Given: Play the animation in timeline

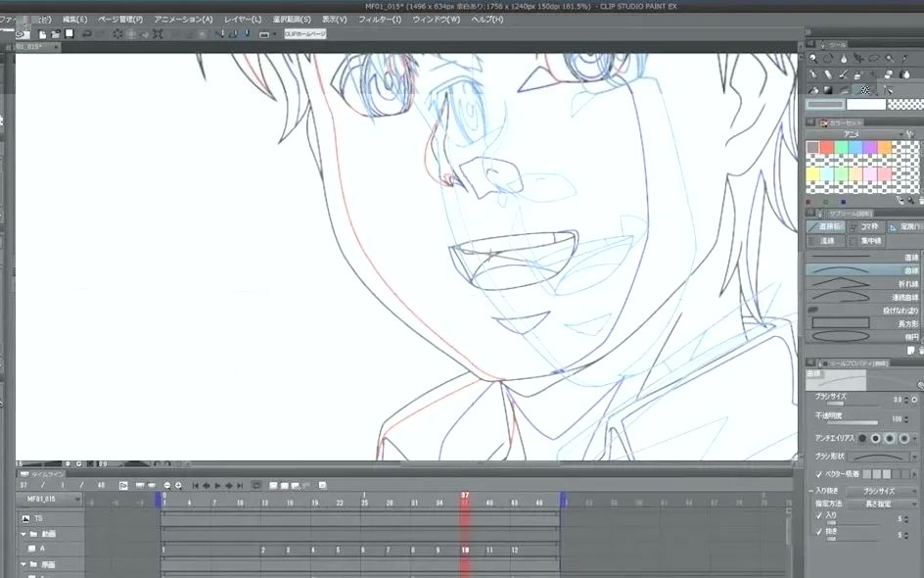Looking at the screenshot, I should pos(217,485).
